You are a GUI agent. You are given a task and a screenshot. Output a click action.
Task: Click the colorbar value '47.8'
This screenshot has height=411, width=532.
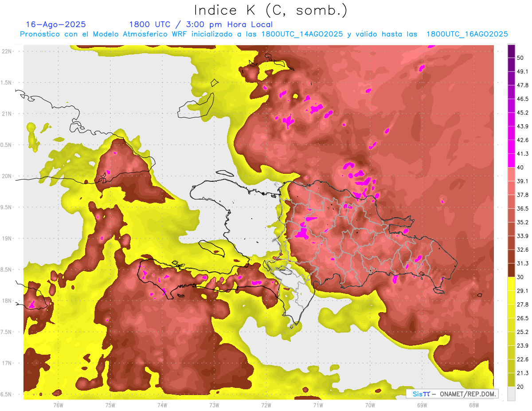[523, 85]
